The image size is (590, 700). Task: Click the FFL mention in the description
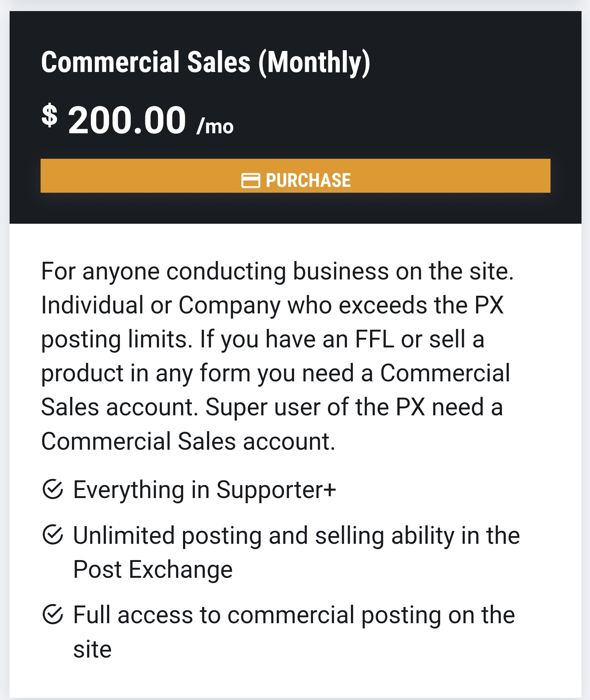point(374,339)
